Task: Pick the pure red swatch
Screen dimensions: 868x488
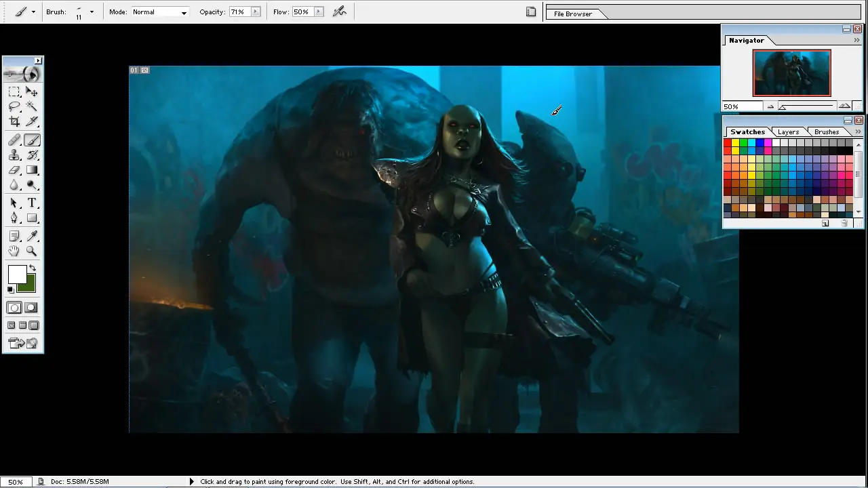Action: [728, 143]
